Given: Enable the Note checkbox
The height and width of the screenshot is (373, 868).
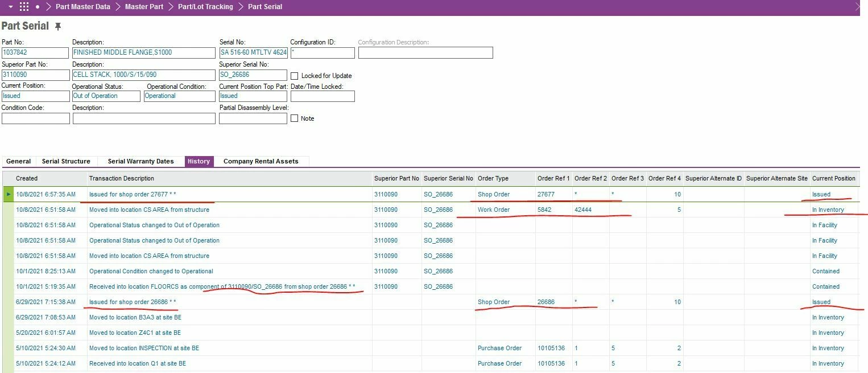Looking at the screenshot, I should pyautogui.click(x=294, y=118).
